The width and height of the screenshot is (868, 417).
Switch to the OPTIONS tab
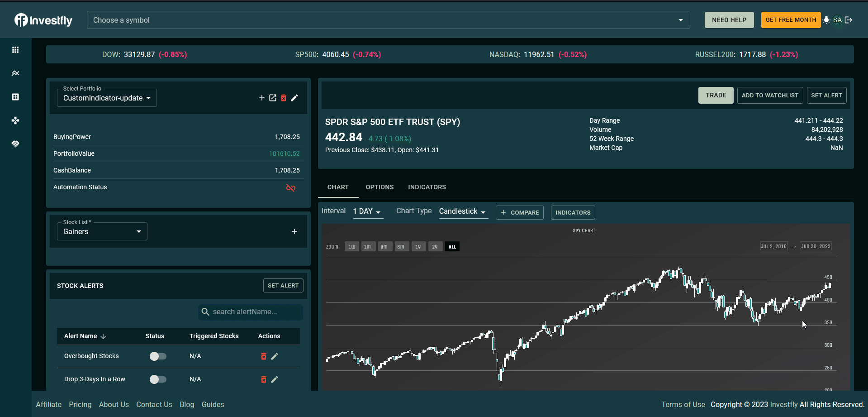click(379, 187)
